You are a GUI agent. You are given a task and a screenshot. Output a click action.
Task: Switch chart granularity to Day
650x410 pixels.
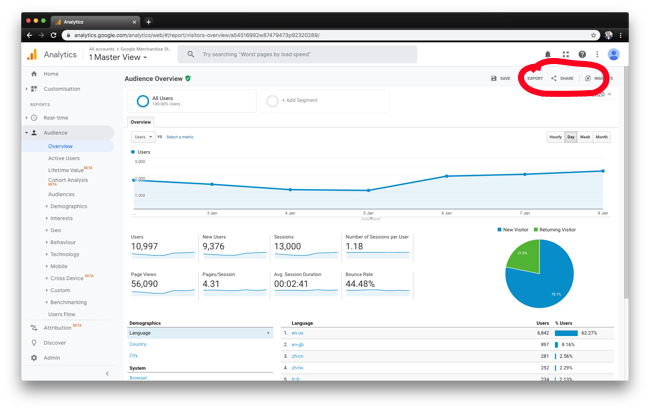[x=571, y=137]
